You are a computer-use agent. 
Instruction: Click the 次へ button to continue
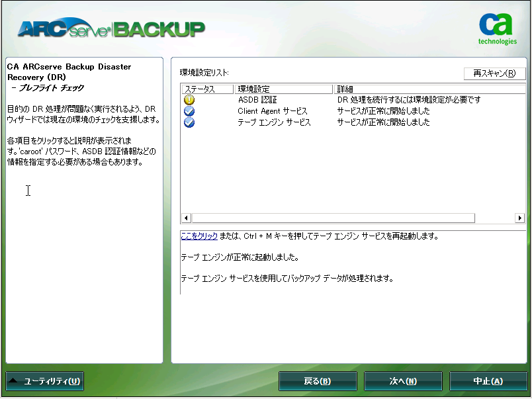(403, 381)
